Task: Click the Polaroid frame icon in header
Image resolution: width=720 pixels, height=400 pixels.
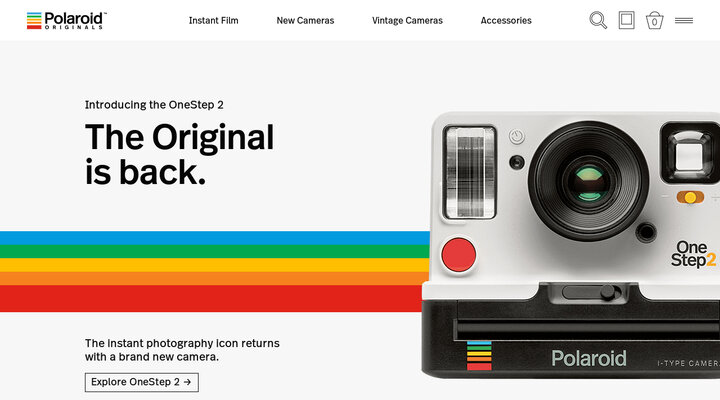Action: coord(626,21)
